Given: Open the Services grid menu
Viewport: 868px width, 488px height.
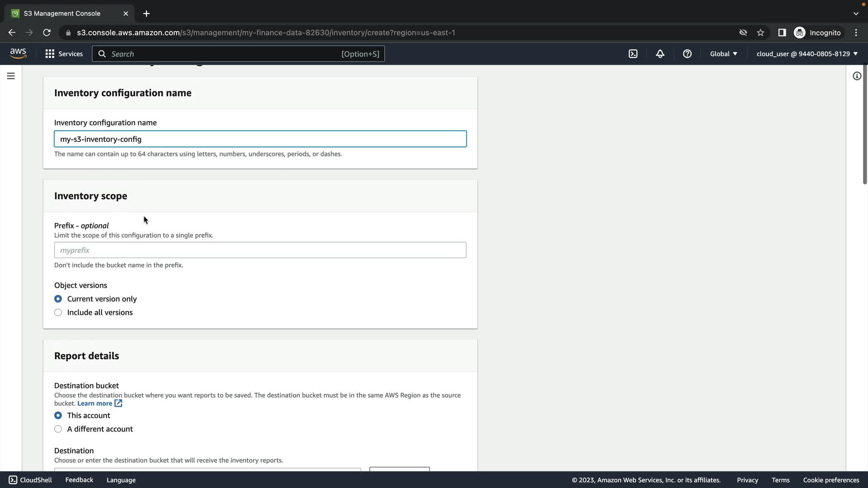Looking at the screenshot, I should [x=64, y=54].
